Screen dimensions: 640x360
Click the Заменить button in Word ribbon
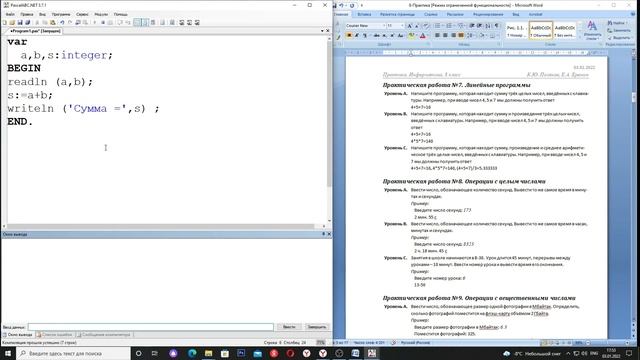pyautogui.click(x=619, y=31)
